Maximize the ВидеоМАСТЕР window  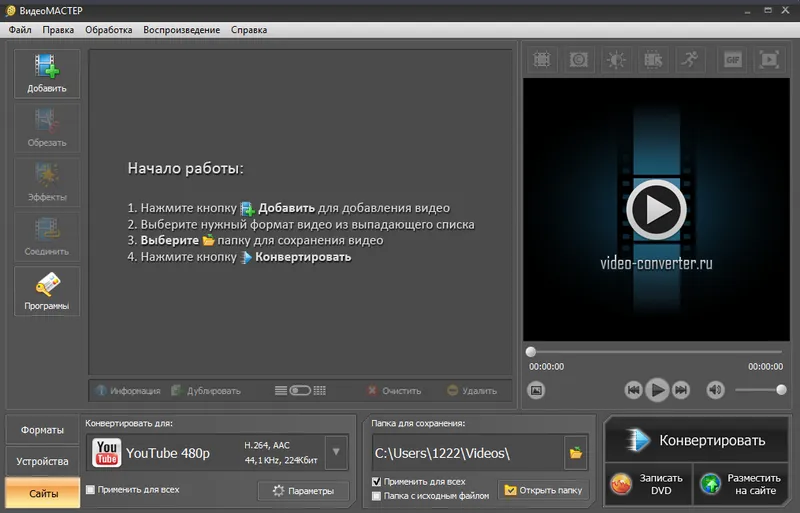click(x=767, y=10)
